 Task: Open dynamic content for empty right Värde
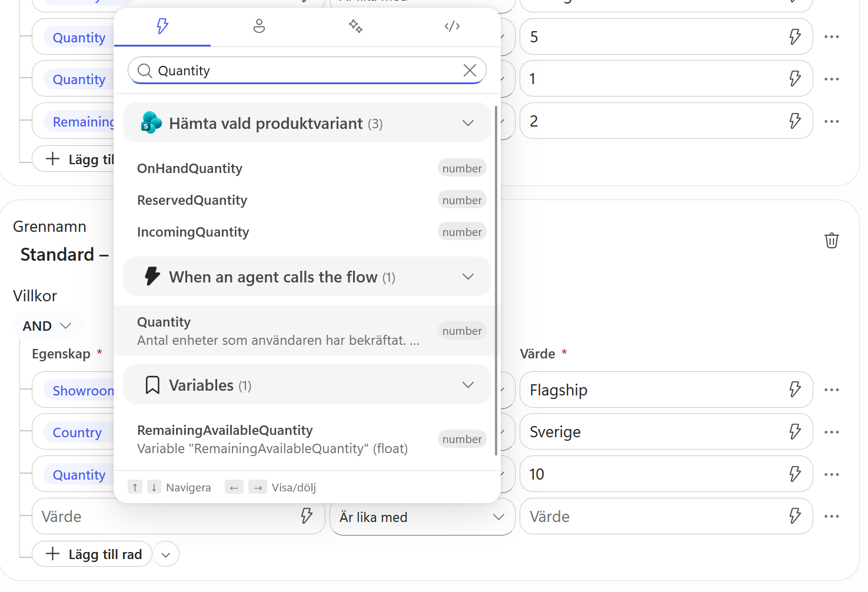pyautogui.click(x=795, y=516)
